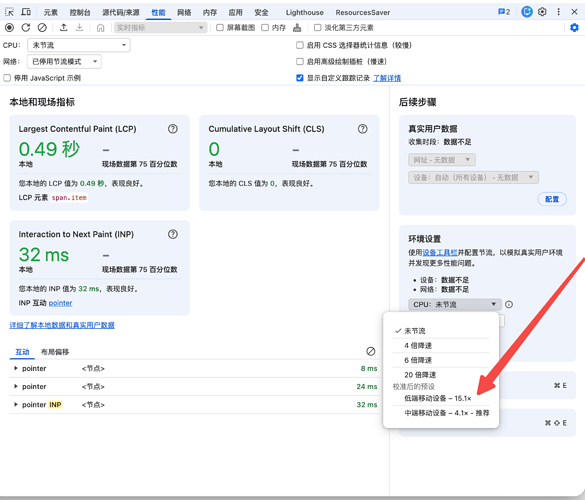Choose 未节流 in the CPU menu
This screenshot has width=585, height=500.
[x=441, y=331]
